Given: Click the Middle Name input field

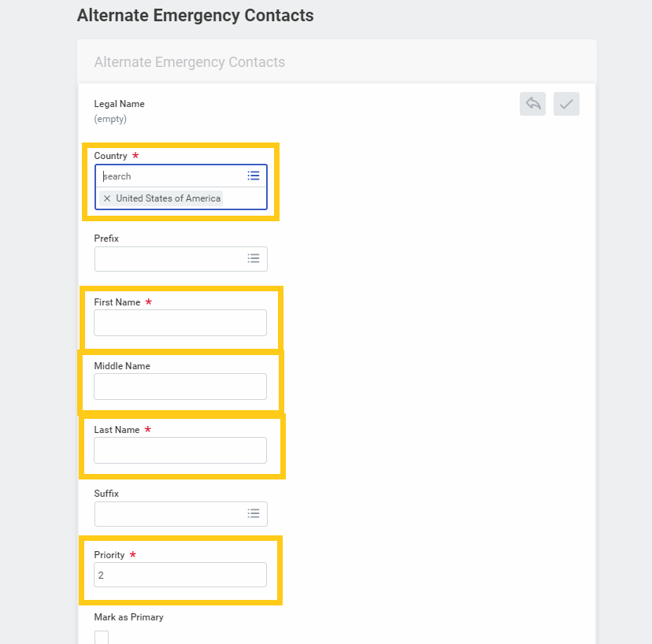Looking at the screenshot, I should point(180,386).
